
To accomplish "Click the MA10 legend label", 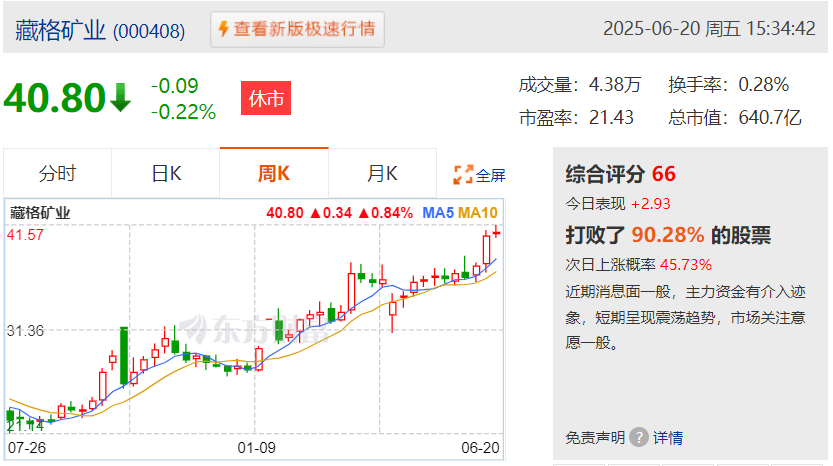I will [x=477, y=213].
